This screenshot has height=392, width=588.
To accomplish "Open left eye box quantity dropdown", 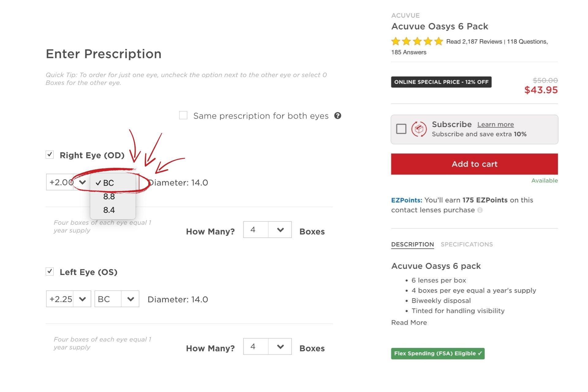I will tap(267, 346).
